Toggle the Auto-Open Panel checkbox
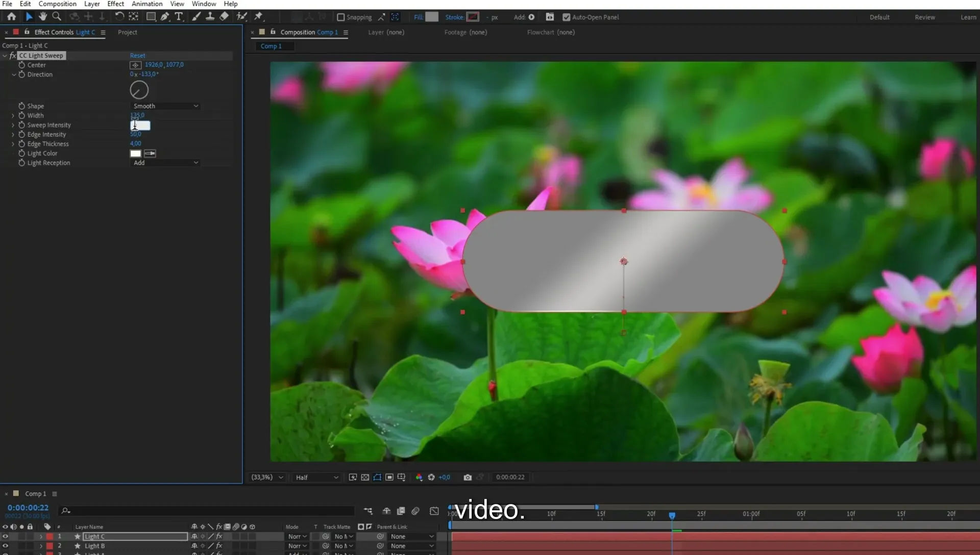The height and width of the screenshot is (555, 980). (566, 17)
